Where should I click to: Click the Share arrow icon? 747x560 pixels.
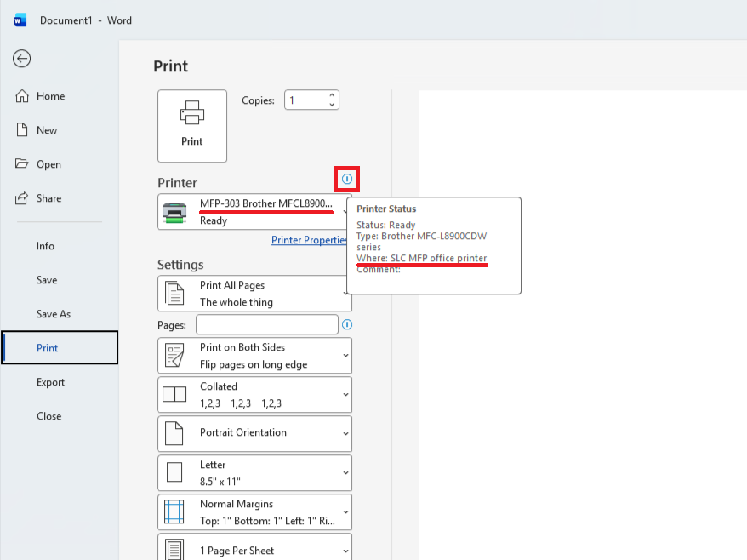[21, 198]
